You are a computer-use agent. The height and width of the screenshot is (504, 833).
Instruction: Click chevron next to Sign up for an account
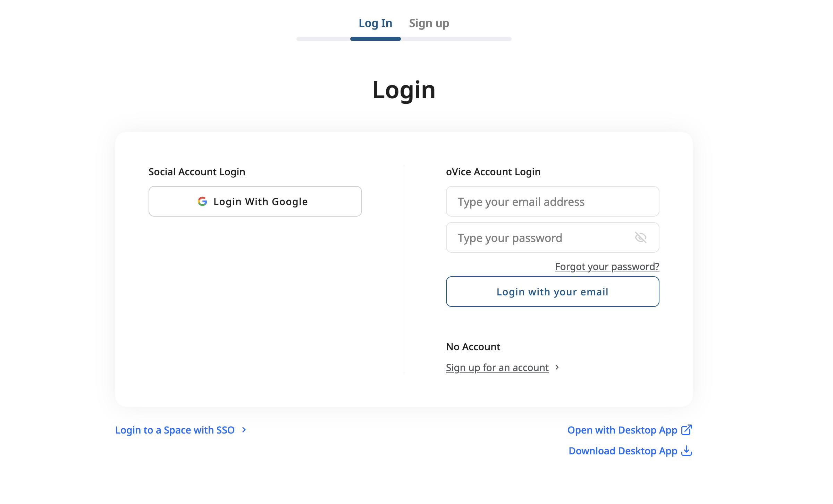click(x=557, y=367)
